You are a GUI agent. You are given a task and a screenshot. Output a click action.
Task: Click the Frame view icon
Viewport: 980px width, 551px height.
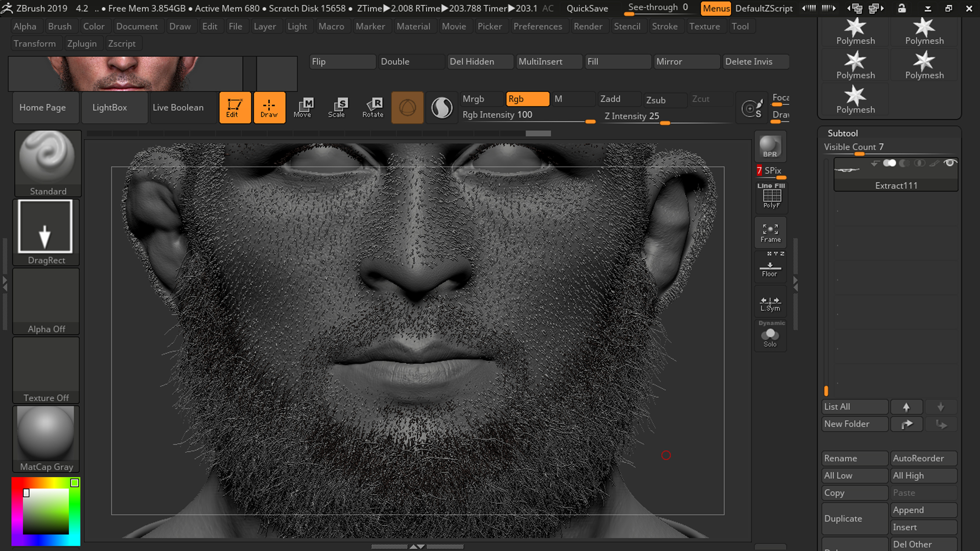click(x=770, y=232)
